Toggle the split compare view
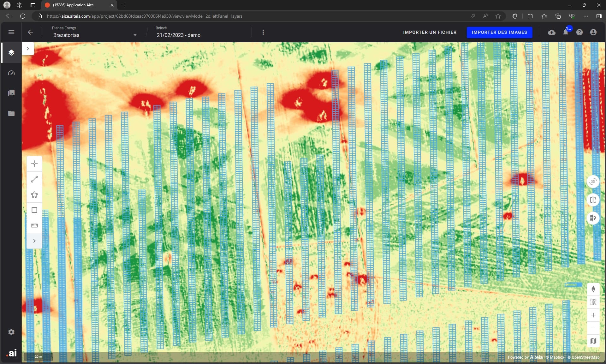 tap(593, 200)
